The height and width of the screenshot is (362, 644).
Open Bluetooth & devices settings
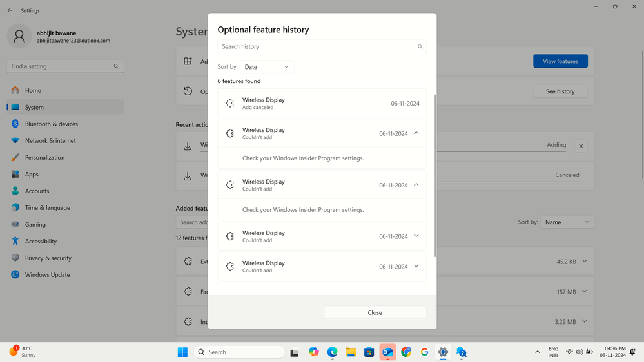pyautogui.click(x=65, y=124)
